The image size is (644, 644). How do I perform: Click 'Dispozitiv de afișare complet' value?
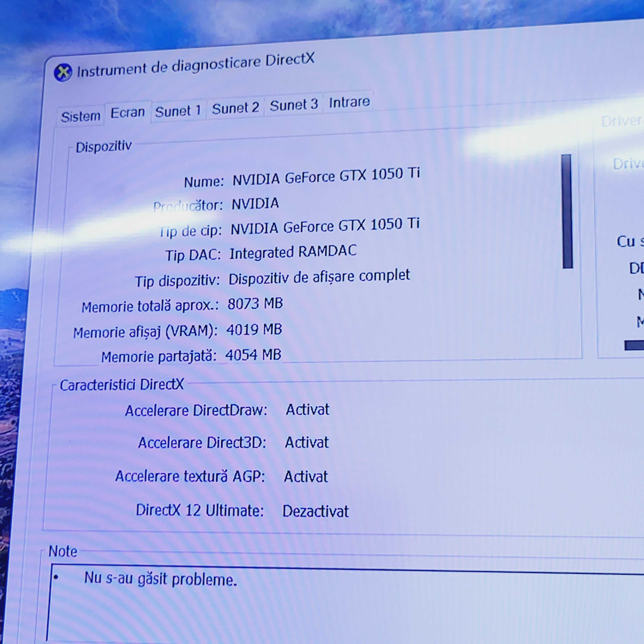319,277
